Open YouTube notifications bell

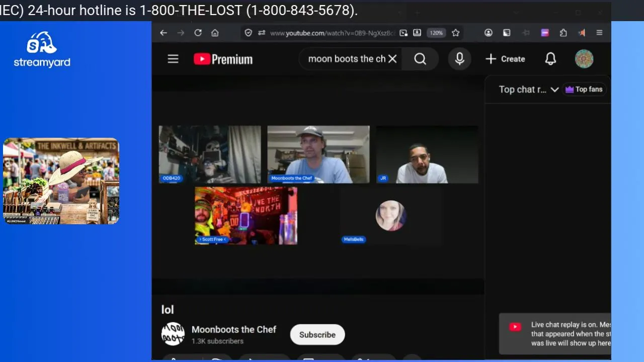[x=550, y=59]
